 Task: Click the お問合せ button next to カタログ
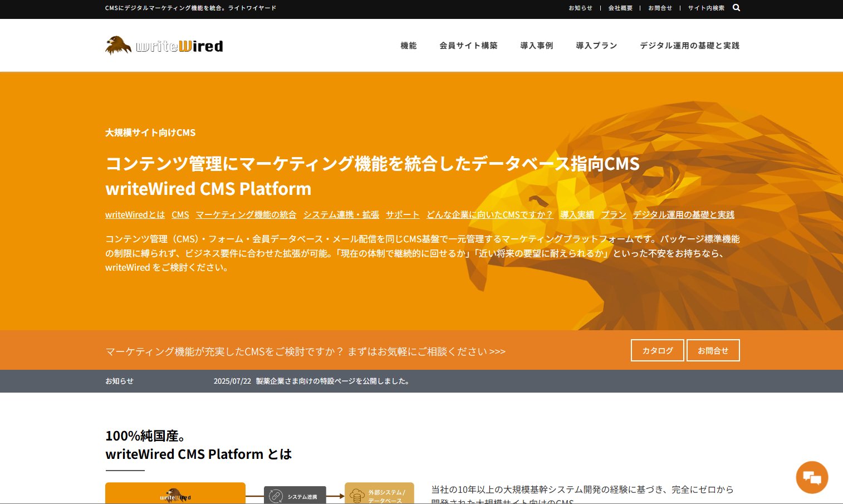[x=713, y=350]
